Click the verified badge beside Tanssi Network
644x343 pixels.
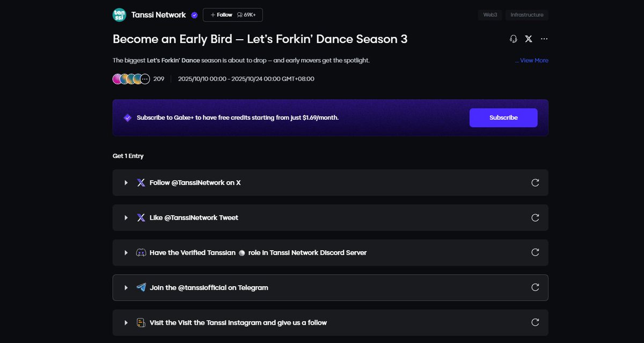tap(194, 15)
